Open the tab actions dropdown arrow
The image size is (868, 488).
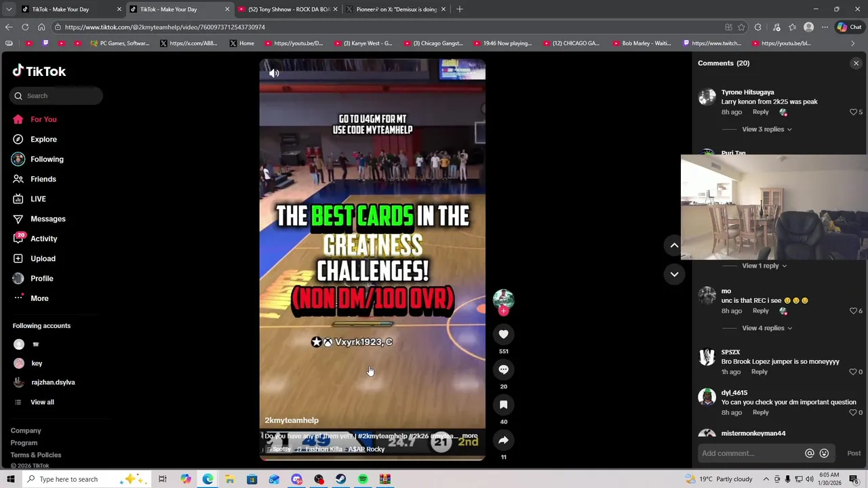(9, 9)
